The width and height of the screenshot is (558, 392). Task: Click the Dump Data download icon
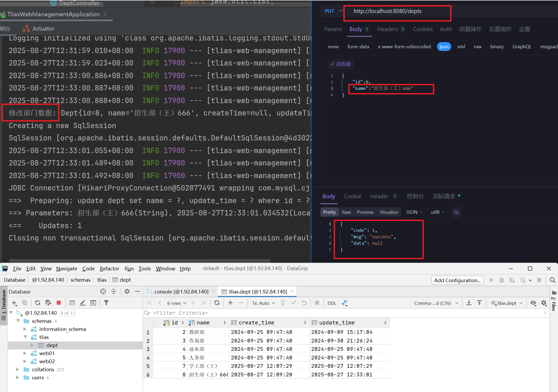(469, 303)
